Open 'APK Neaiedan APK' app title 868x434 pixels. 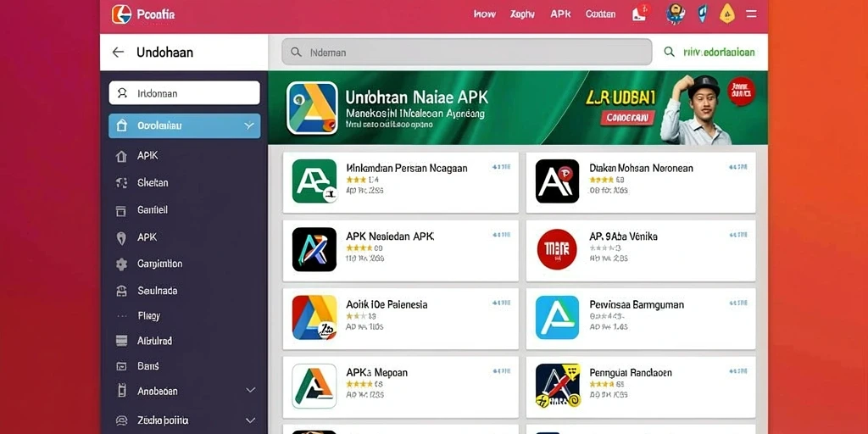(x=390, y=236)
